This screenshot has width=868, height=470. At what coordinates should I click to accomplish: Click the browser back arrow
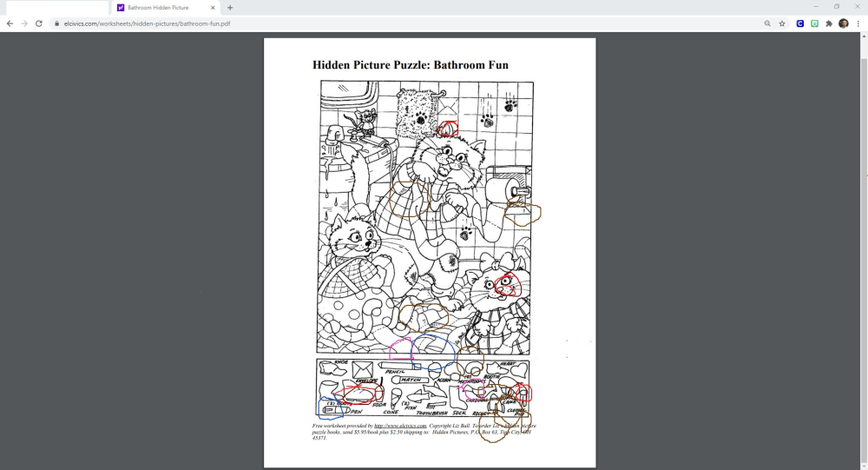(x=10, y=23)
